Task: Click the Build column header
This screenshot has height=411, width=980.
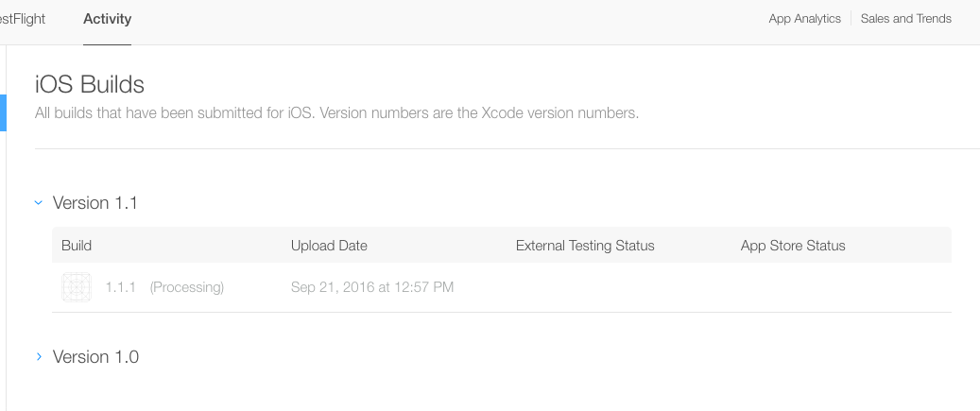Action: tap(77, 246)
